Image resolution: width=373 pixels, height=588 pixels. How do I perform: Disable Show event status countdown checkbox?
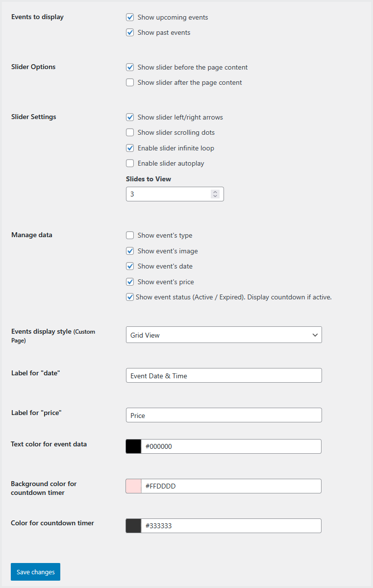(x=130, y=297)
